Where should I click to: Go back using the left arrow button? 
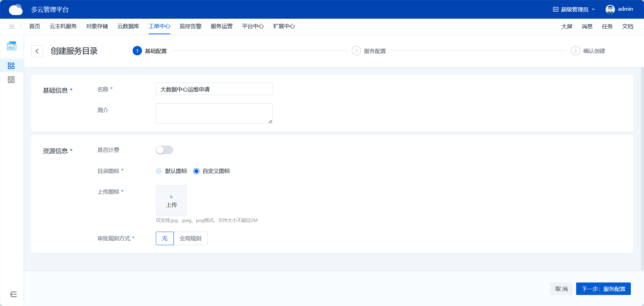coord(37,51)
